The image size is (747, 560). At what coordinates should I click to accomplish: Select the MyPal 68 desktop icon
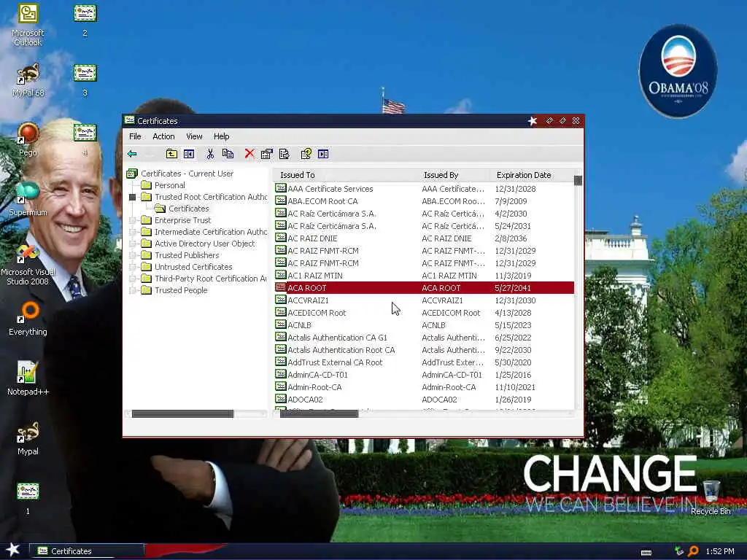click(x=28, y=80)
